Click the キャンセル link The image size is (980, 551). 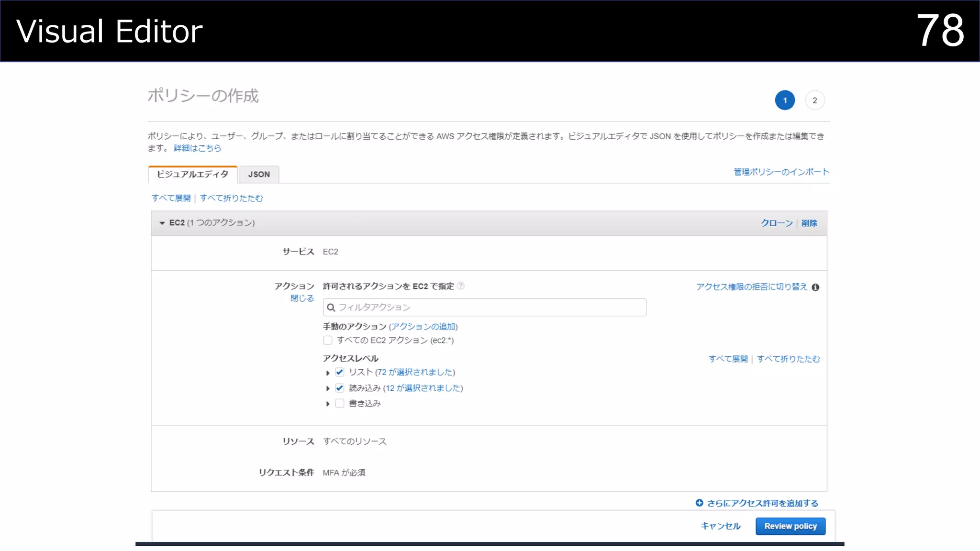[720, 526]
